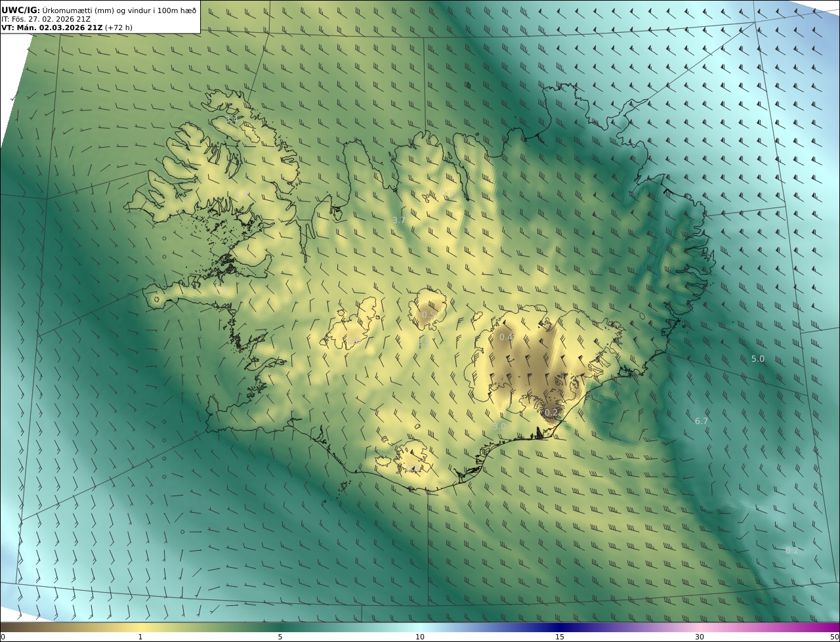Click the '0.4' value on the Vatnajökull glacier

tap(506, 337)
